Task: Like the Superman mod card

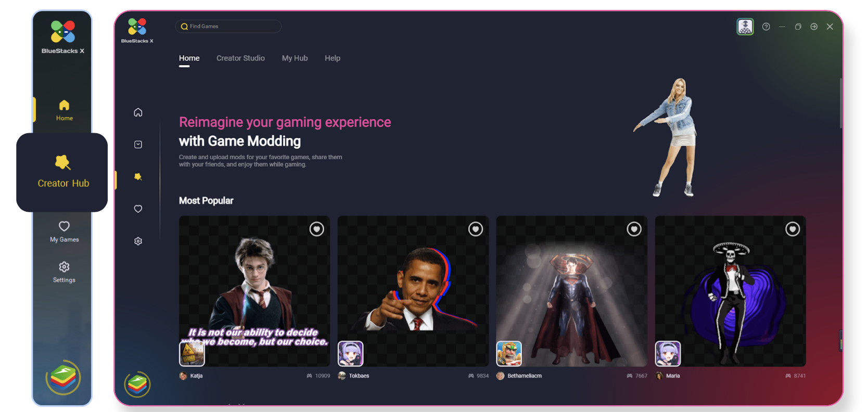Action: [634, 229]
